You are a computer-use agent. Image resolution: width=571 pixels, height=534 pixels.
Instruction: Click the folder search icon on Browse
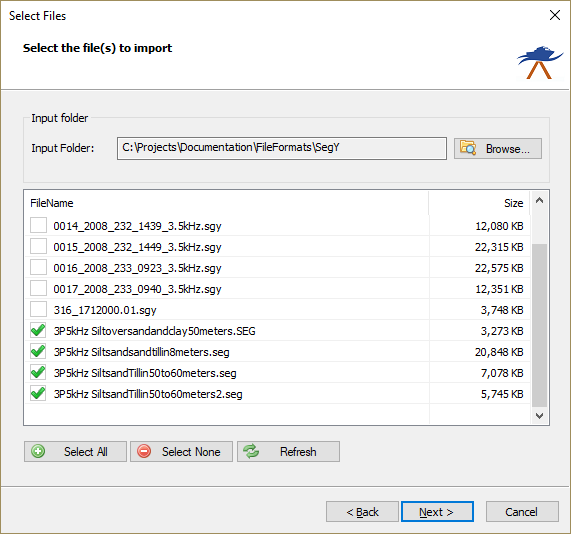tap(468, 148)
